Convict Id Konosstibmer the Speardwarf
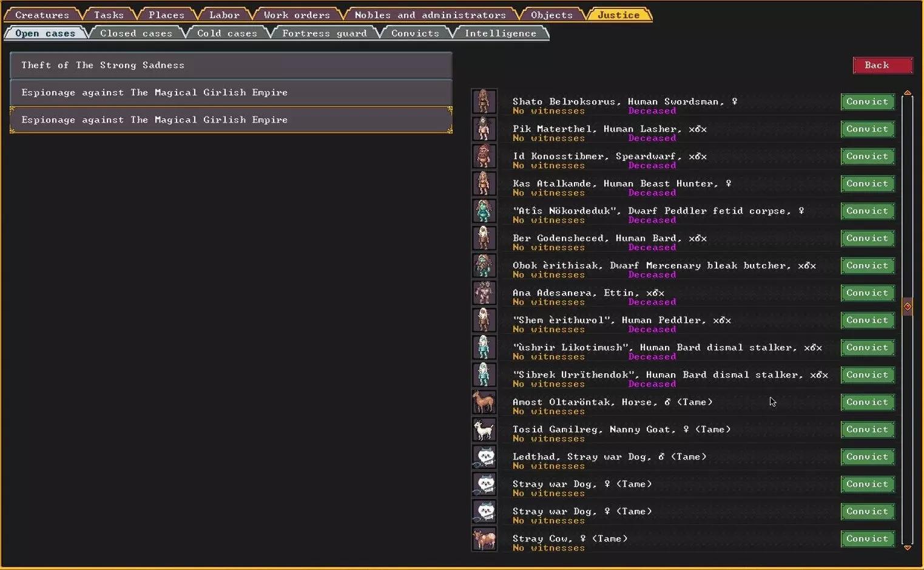This screenshot has height=570, width=924. tap(868, 157)
